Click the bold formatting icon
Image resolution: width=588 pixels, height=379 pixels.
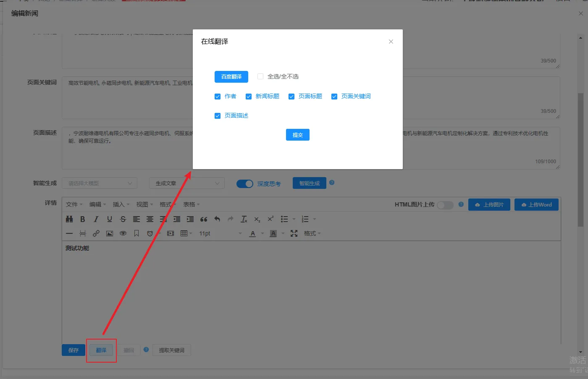coord(83,219)
